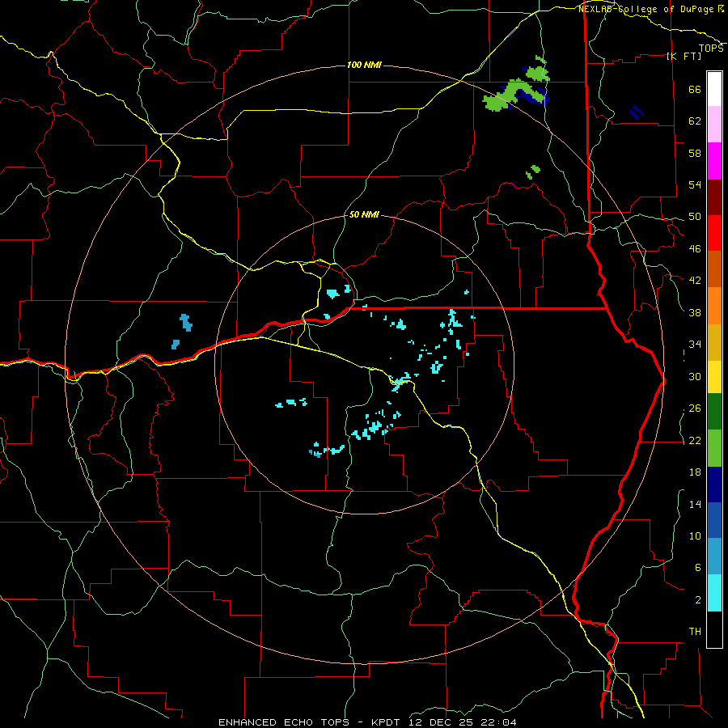Viewport: 728px width, 728px height.
Task: Click the "14" legend value
Action: pyautogui.click(x=695, y=504)
